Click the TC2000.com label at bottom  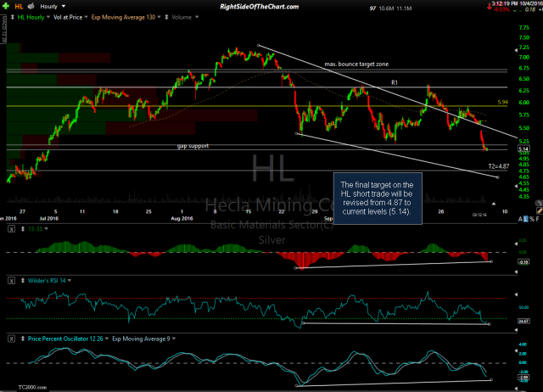pos(32,387)
